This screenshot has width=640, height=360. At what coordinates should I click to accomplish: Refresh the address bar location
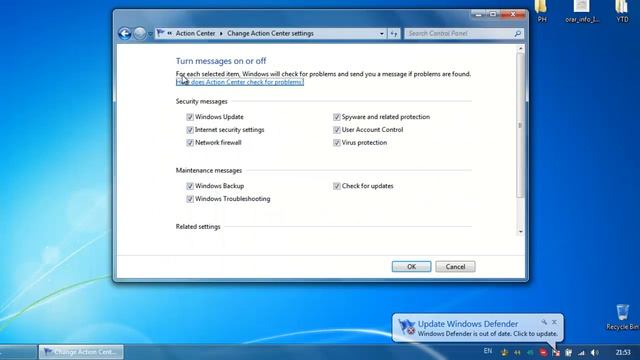click(394, 33)
